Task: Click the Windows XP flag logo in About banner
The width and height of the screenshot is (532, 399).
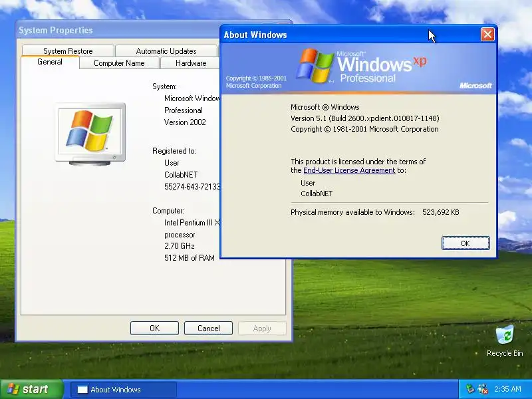Action: (315, 66)
